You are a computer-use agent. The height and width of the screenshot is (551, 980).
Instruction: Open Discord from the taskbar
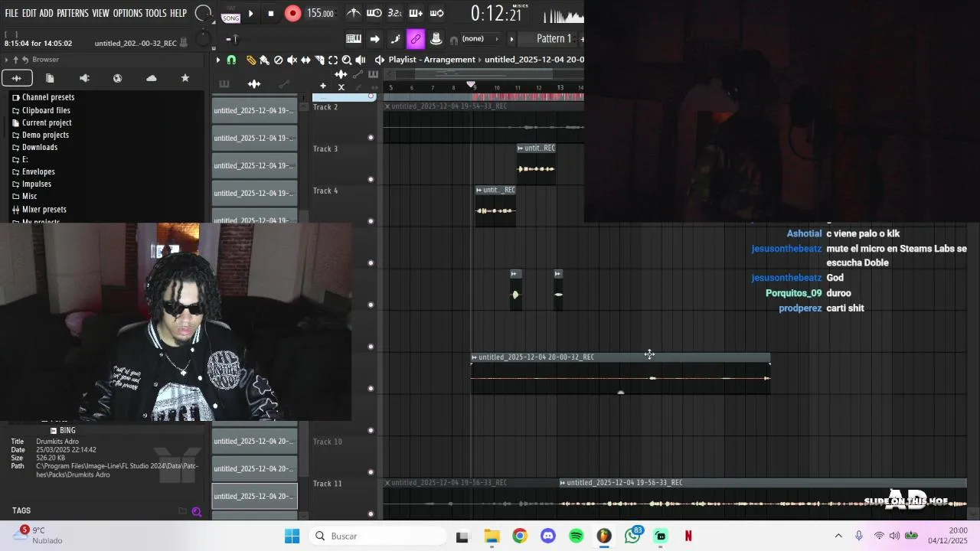click(x=548, y=536)
